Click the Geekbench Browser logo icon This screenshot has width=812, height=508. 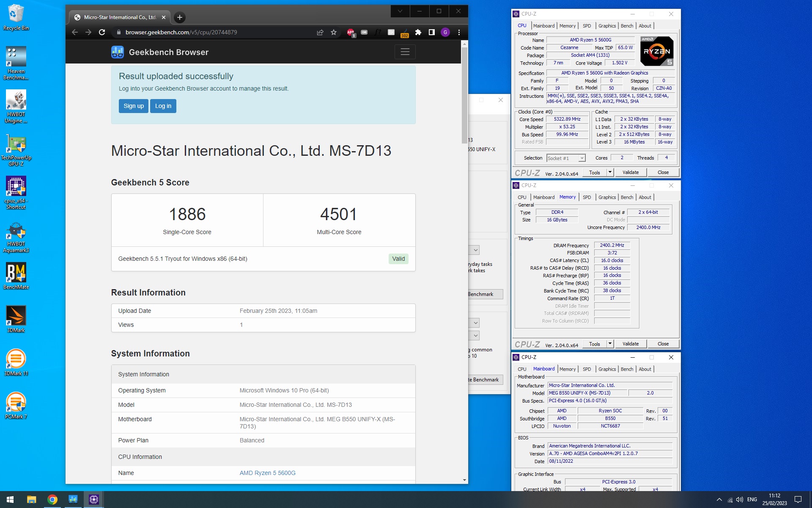(x=117, y=52)
